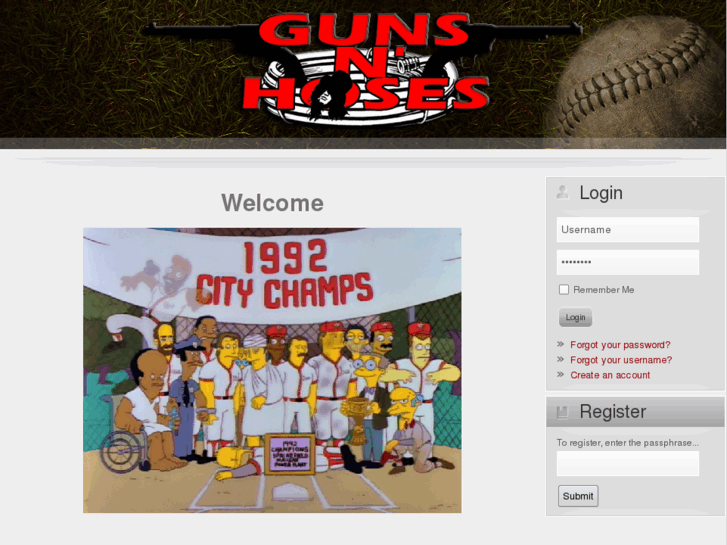The height and width of the screenshot is (545, 727).
Task: Click the Remember Me label text
Action: [x=603, y=289]
